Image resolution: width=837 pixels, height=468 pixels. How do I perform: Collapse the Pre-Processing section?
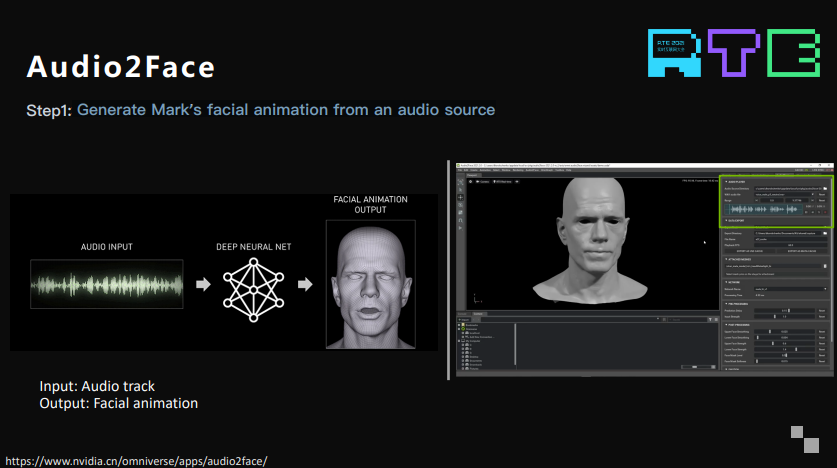727,304
